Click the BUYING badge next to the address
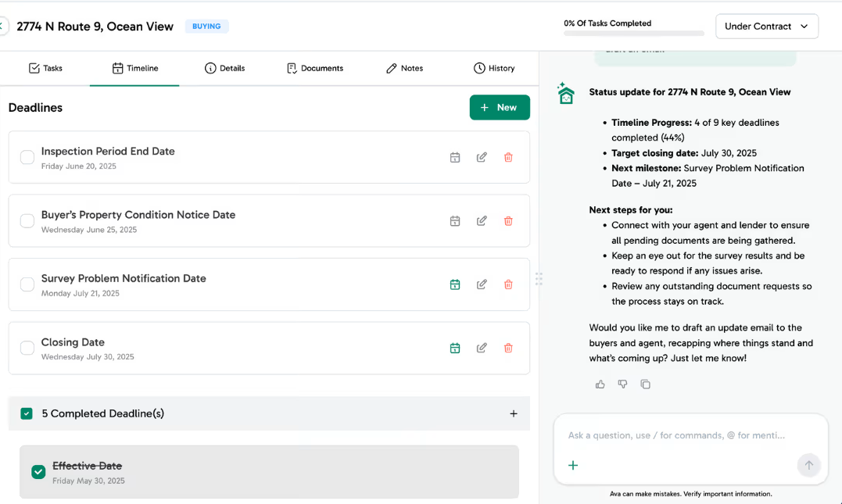 click(206, 26)
